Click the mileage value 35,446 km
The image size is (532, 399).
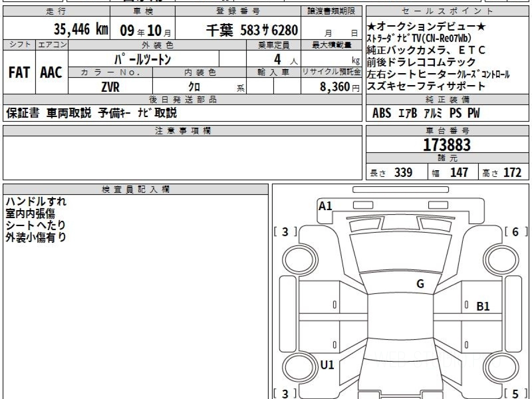click(x=81, y=30)
